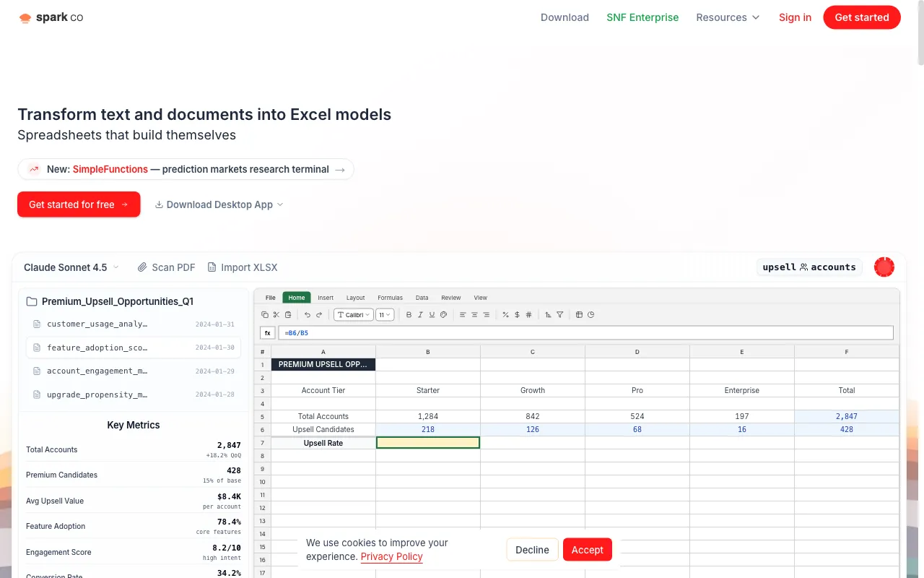Click the Upsell Candidates value 126
This screenshot has height=578, width=924.
tap(533, 429)
